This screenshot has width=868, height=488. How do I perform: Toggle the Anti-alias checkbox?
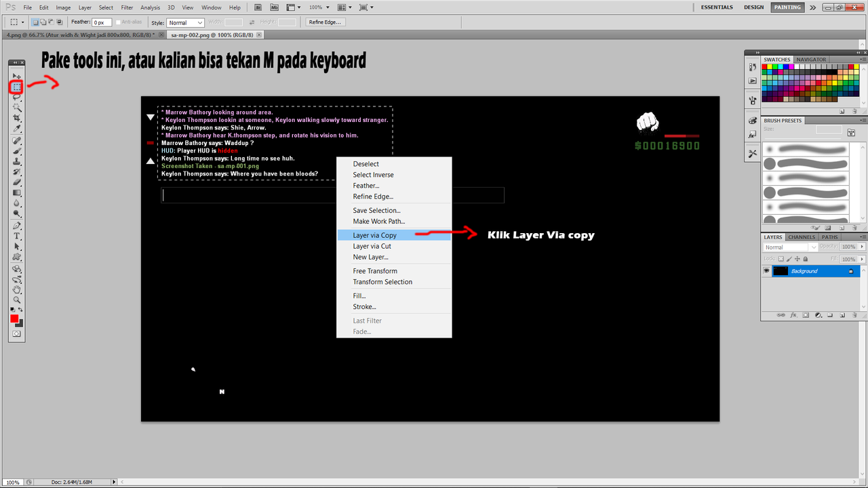[x=118, y=22]
